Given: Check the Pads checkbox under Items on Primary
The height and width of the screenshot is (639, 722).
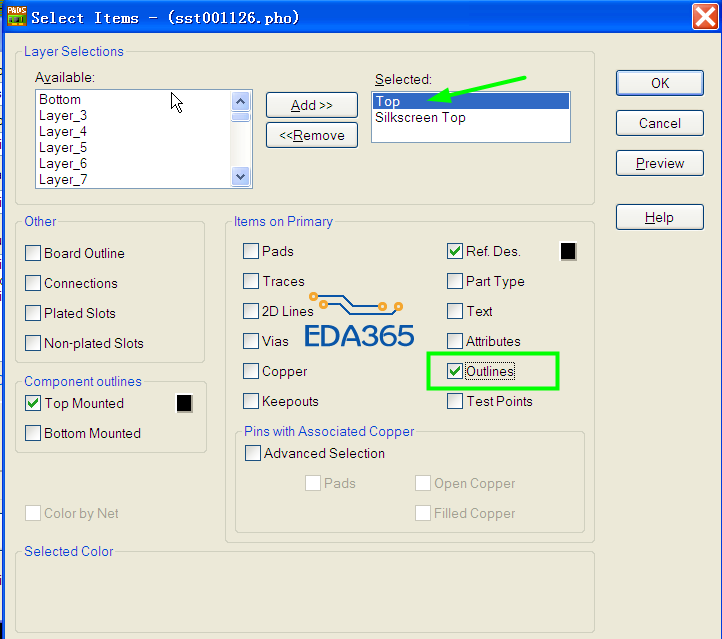Looking at the screenshot, I should pos(251,251).
